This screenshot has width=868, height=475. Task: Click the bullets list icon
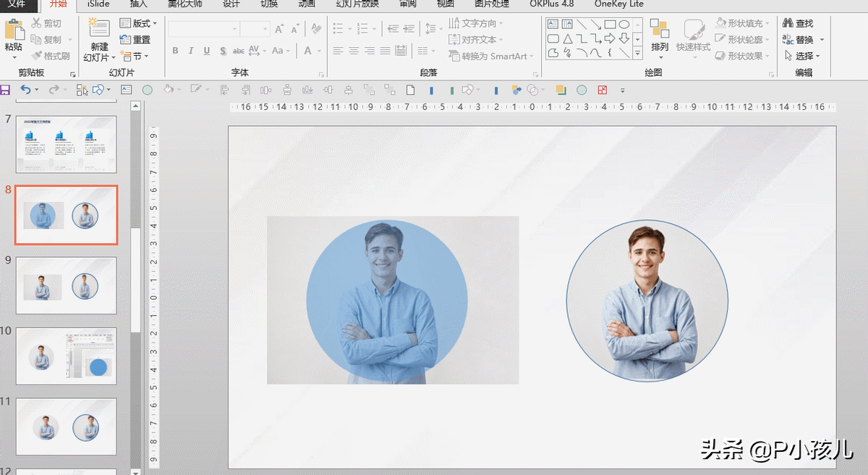[338, 28]
